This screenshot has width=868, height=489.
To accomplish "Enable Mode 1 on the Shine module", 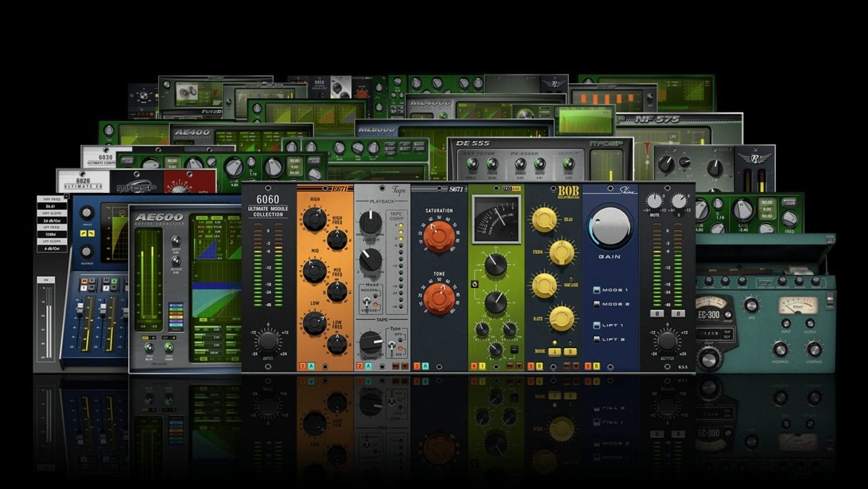I will pyautogui.click(x=596, y=290).
